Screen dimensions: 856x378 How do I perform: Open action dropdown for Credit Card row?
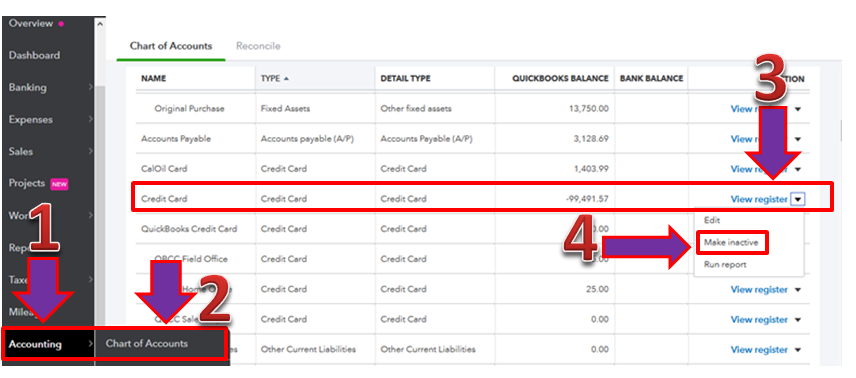point(798,199)
